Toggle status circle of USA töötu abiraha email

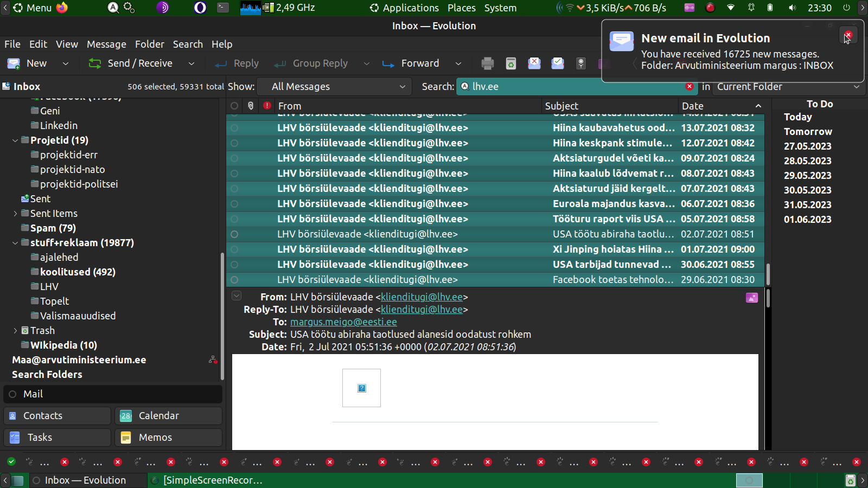234,234
